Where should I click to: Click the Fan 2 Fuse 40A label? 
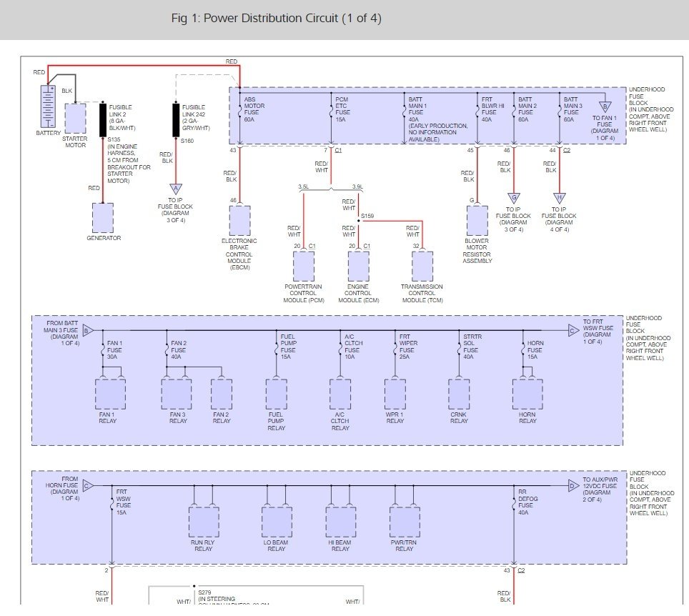tap(179, 349)
